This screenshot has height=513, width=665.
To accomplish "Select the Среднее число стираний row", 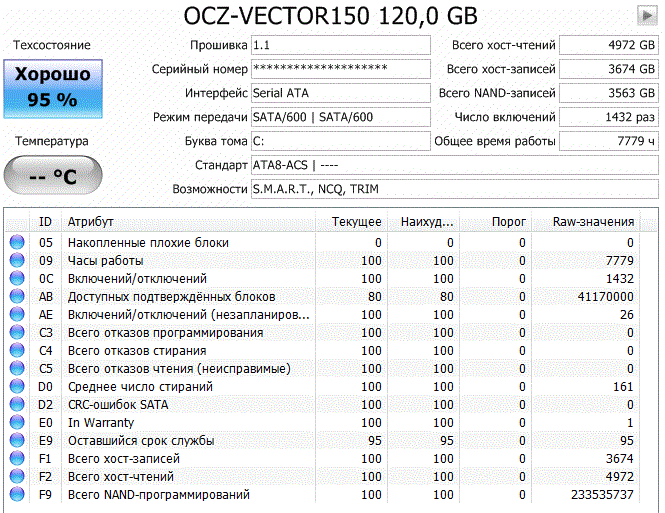I will (322, 387).
